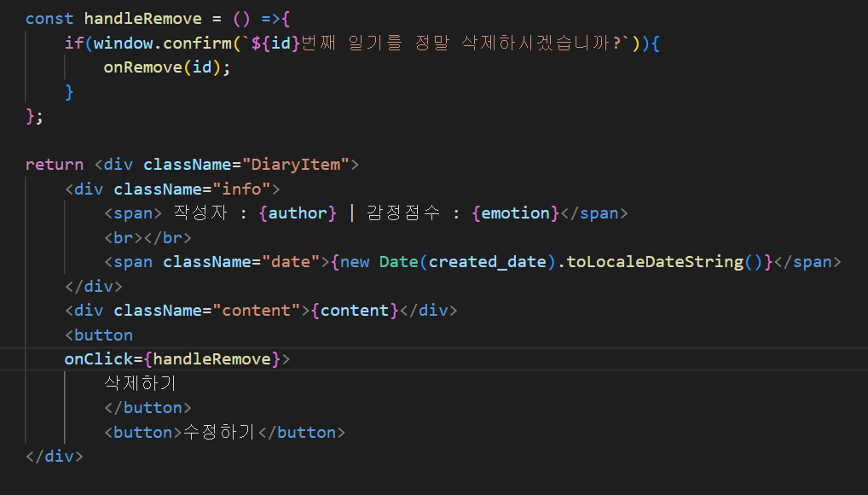Click the onClick attribute
868x495 pixels.
[99, 359]
